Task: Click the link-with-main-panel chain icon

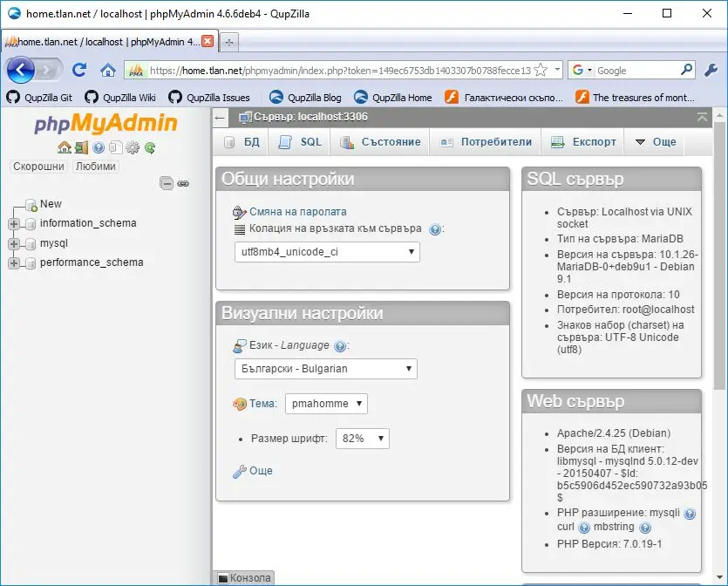Action: click(183, 183)
